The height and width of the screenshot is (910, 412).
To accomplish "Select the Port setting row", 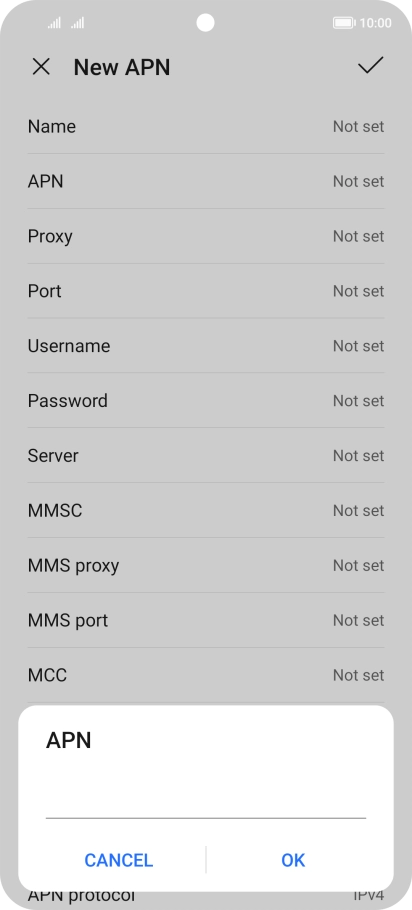I will tap(206, 291).
